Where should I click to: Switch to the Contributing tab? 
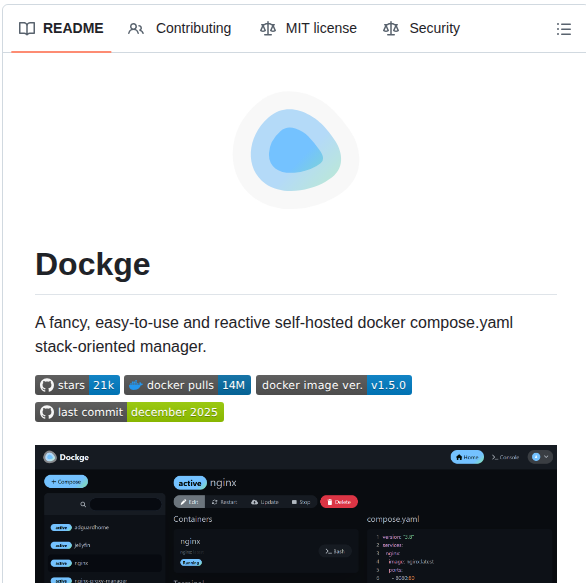pos(180,28)
